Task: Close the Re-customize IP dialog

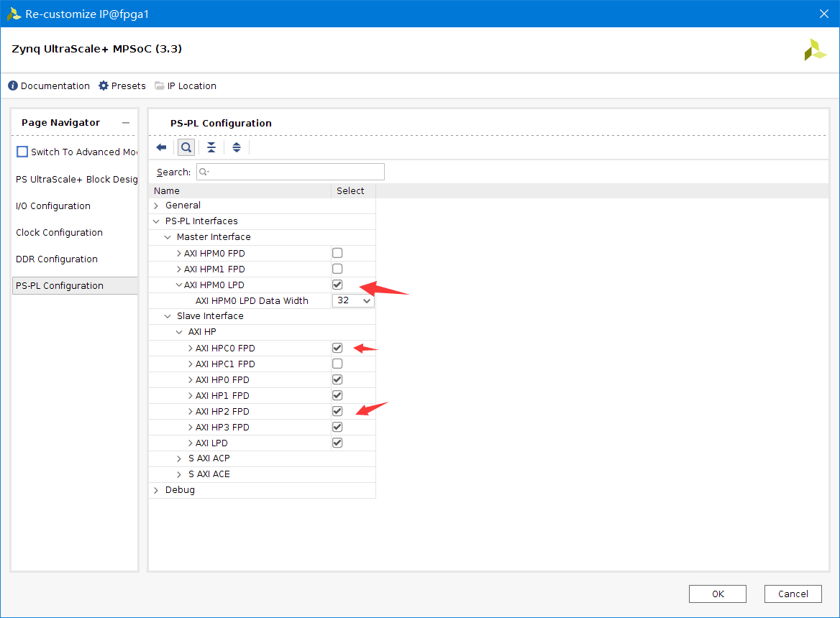Action: coord(824,14)
